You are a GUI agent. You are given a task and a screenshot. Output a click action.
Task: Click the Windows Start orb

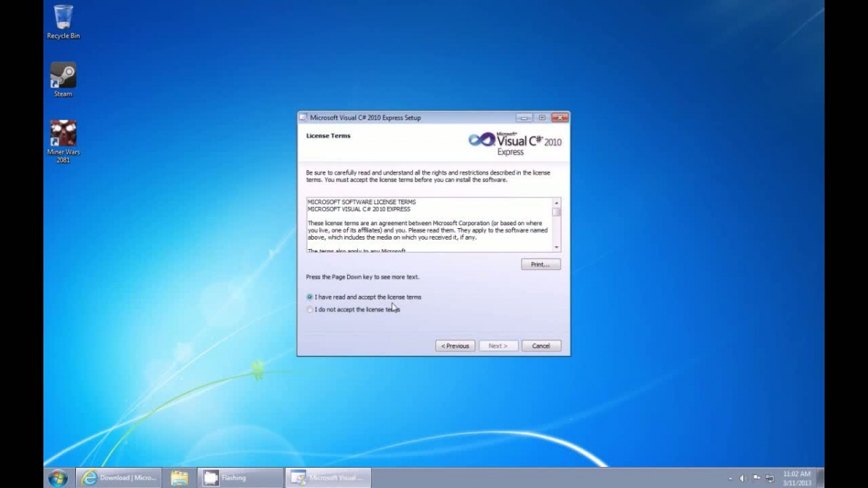click(58, 478)
